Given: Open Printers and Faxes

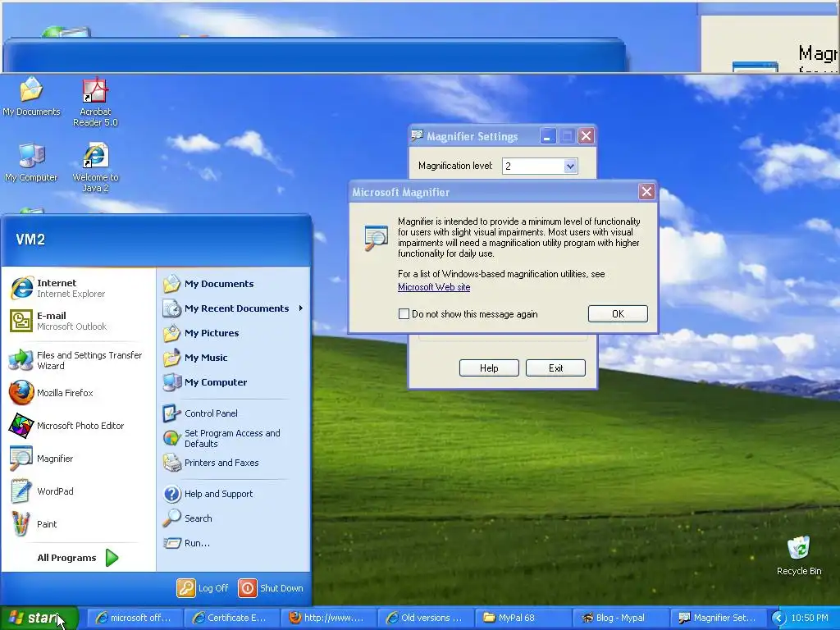Looking at the screenshot, I should point(233,463).
